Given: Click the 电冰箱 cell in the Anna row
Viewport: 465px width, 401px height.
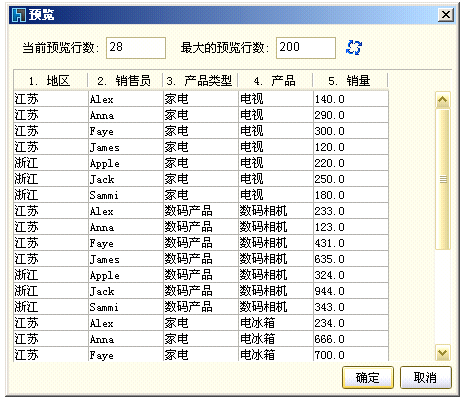Looking at the screenshot, I should tap(276, 339).
